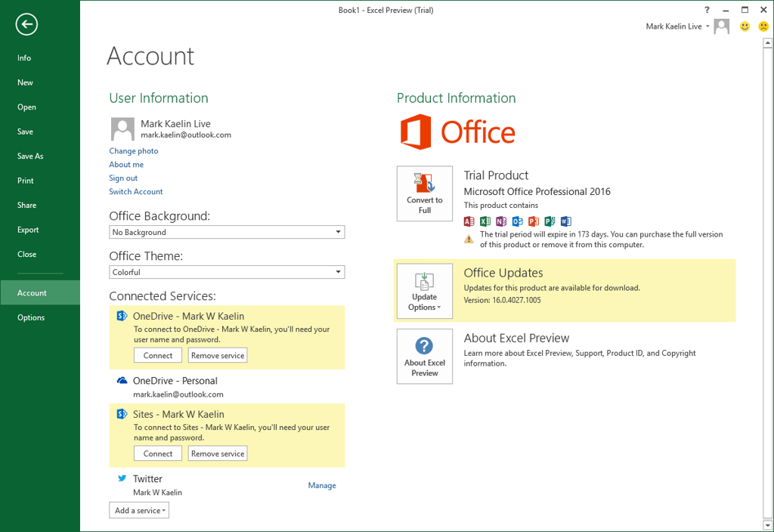Screen dimensions: 774x532
Task: Click the title bar user avatar
Action: point(722,26)
